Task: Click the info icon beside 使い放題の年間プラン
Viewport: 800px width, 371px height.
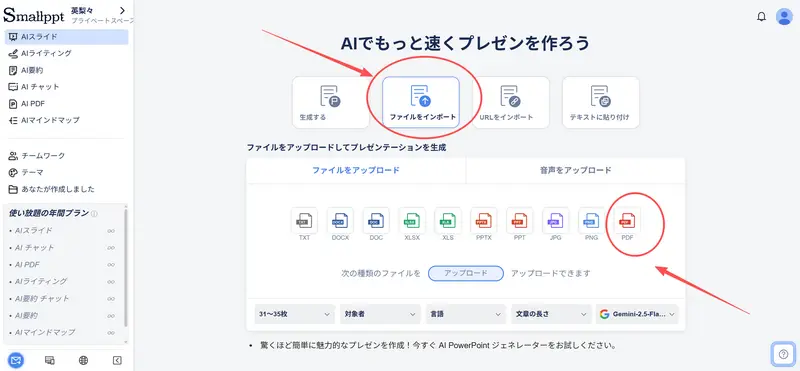Action: tap(94, 214)
